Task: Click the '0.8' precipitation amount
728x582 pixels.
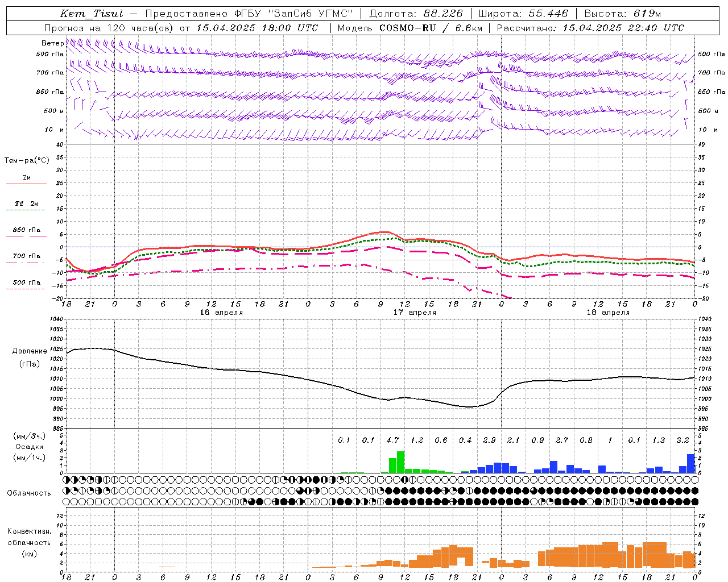Action: click(586, 440)
